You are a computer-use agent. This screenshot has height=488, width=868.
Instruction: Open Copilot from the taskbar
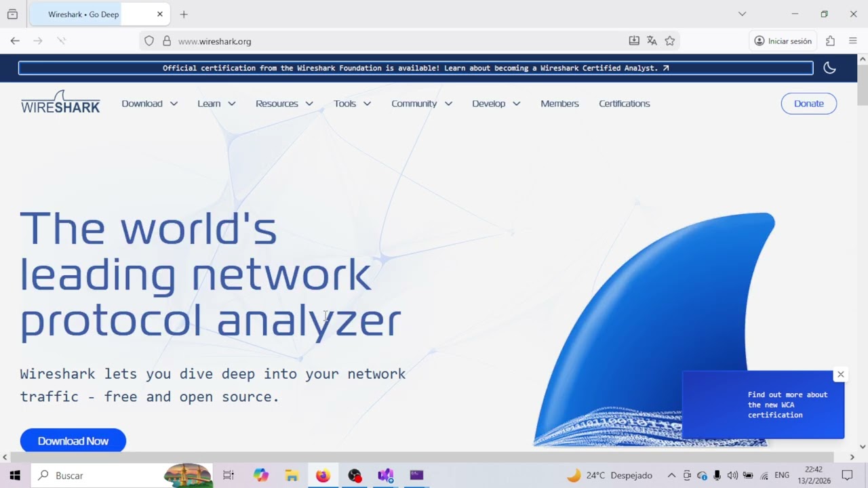click(260, 475)
